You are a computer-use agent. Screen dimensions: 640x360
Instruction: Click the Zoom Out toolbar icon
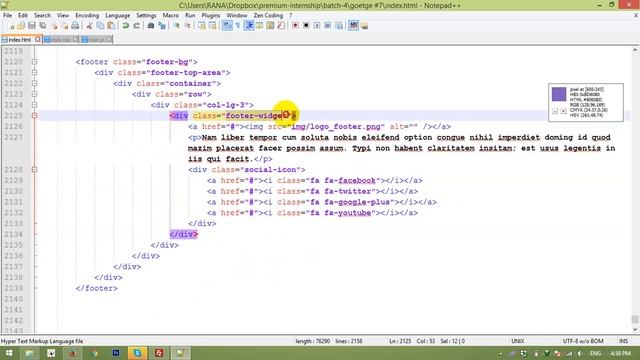(x=187, y=26)
